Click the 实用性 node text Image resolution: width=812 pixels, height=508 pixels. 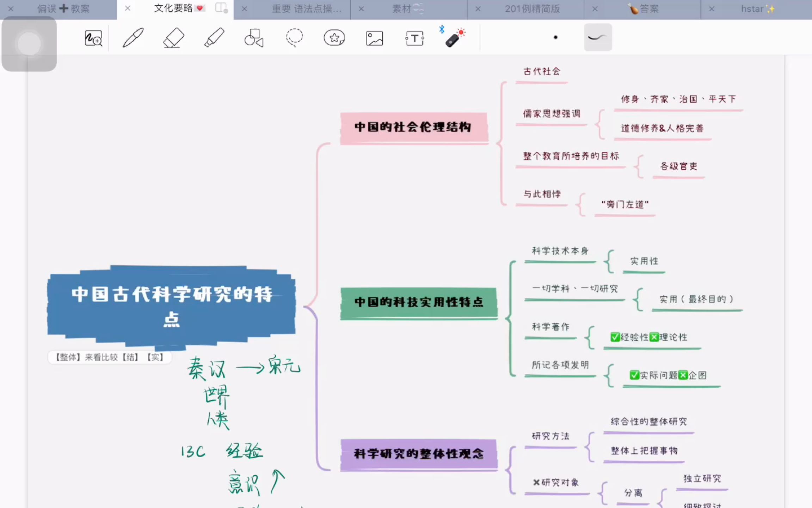pyautogui.click(x=644, y=261)
